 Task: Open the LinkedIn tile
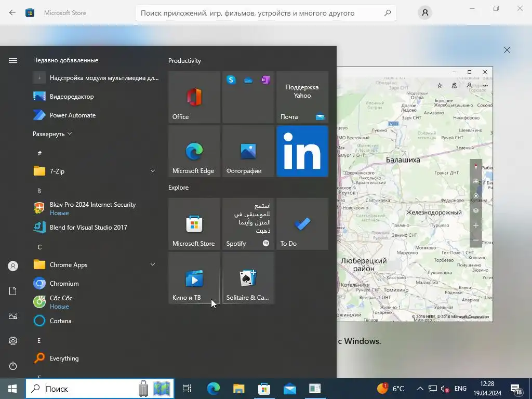(302, 151)
